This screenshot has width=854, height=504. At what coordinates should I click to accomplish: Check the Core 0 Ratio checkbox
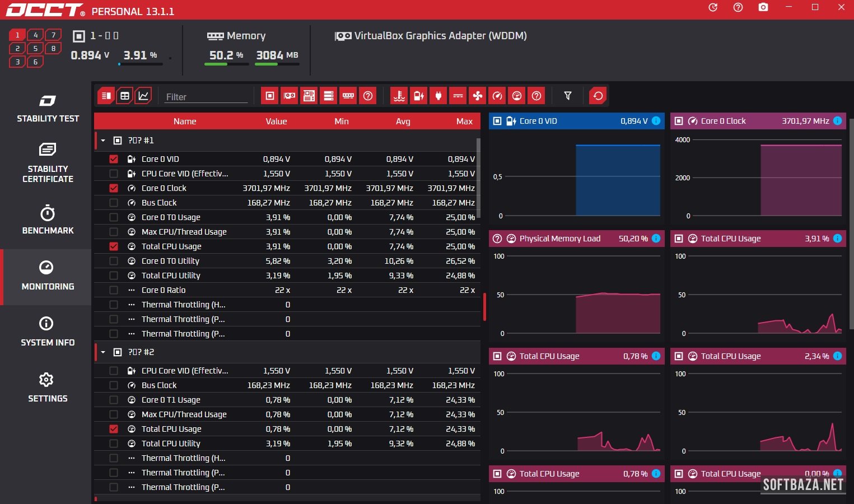[x=114, y=290]
